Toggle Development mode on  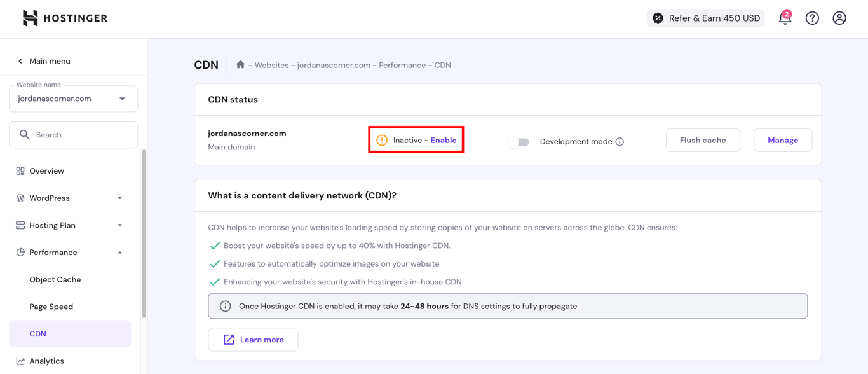point(519,141)
